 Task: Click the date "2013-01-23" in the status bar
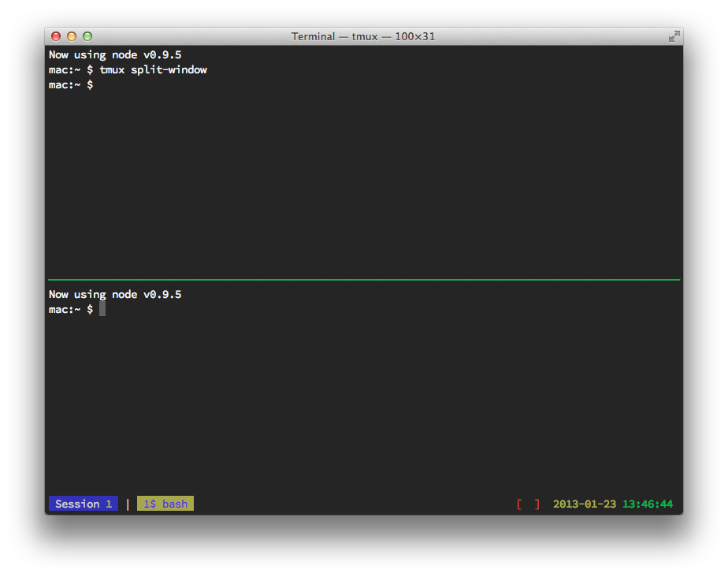click(x=585, y=504)
